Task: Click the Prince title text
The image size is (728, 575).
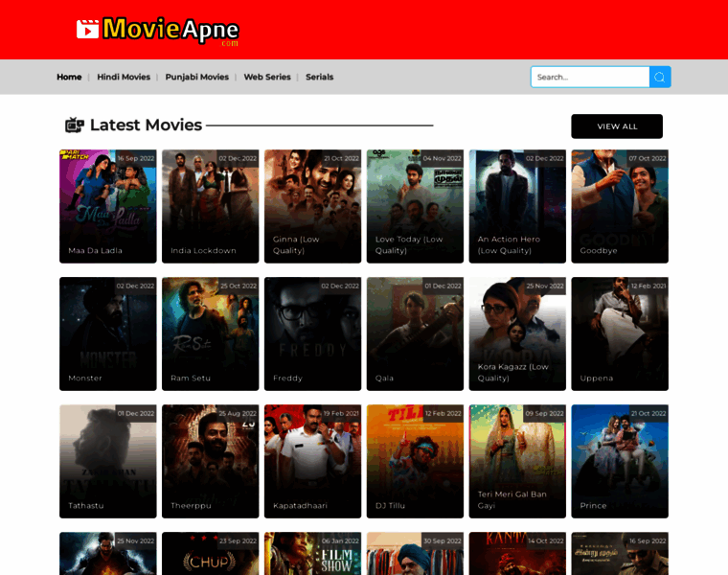Action: (593, 506)
